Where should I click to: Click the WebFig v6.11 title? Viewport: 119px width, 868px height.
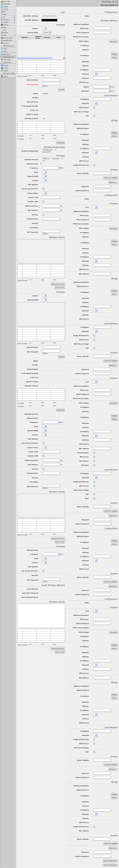click(x=110, y=2)
